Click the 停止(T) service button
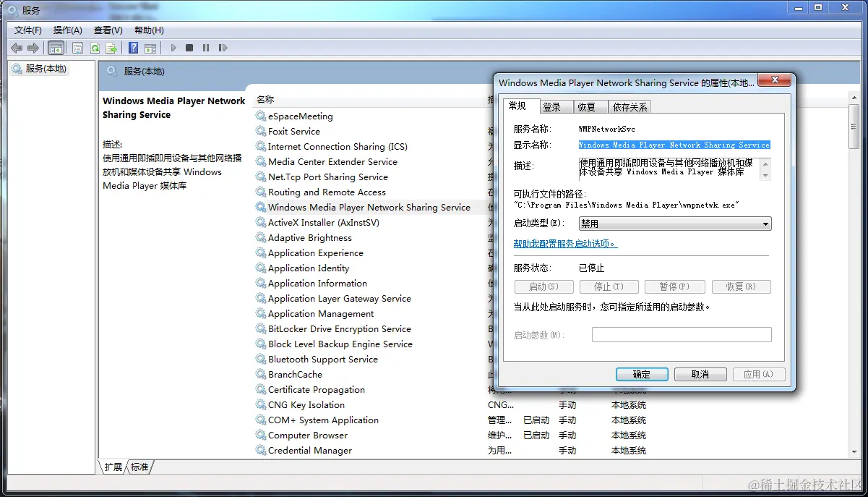Screen dimensions: 868x497 click(609, 286)
